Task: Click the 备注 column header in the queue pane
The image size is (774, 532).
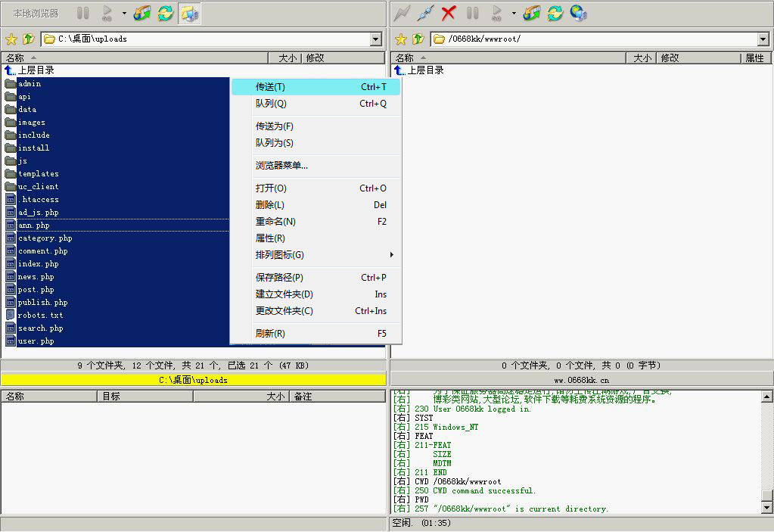Action: tap(337, 397)
